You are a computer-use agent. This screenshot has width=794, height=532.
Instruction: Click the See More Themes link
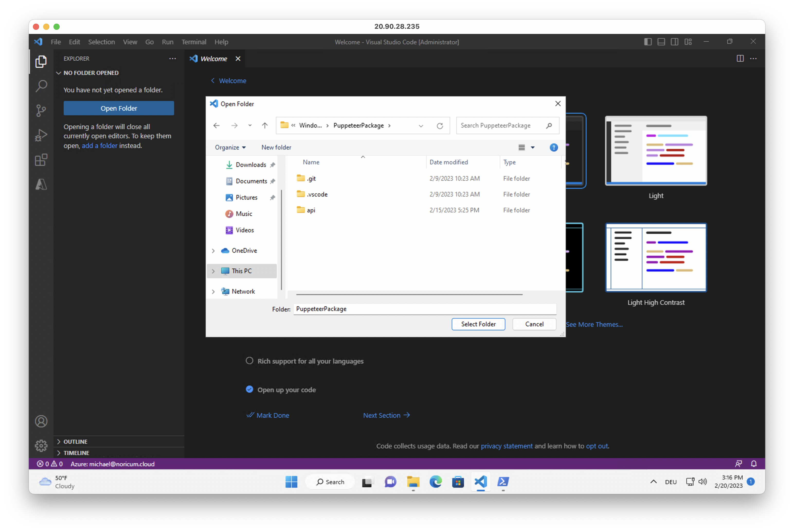tap(594, 324)
